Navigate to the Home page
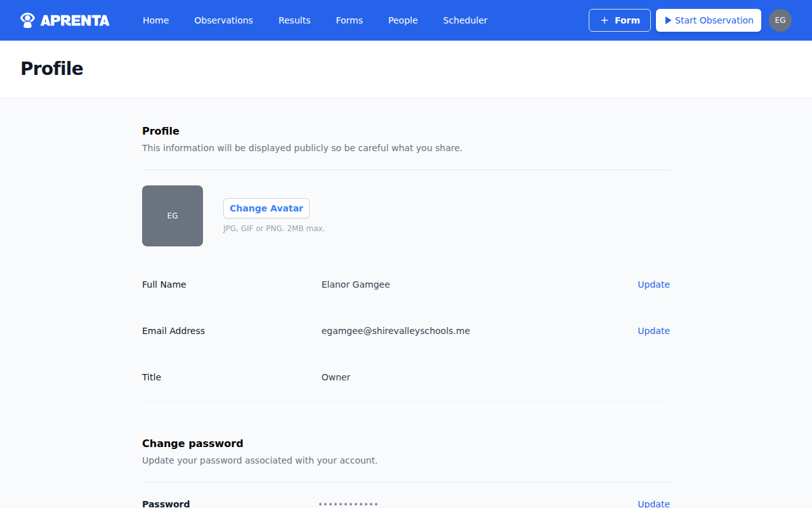The width and height of the screenshot is (812, 508). pos(155,20)
